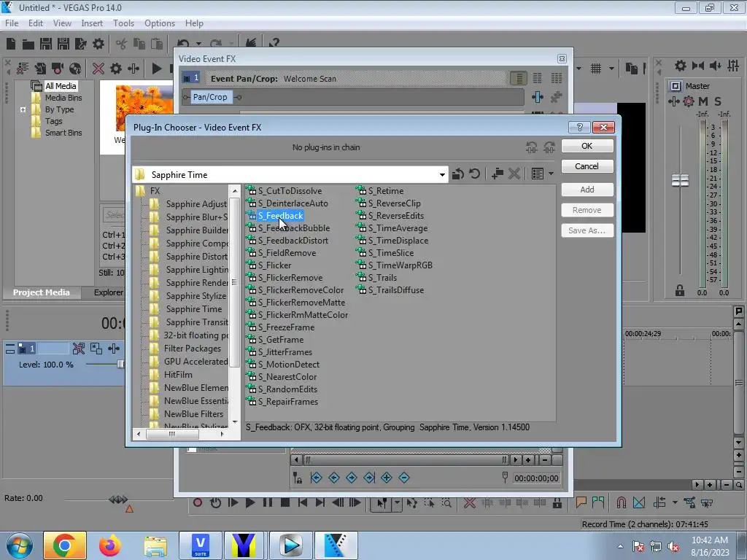Select S_TimeWarpRGB in the plug-in list

coord(395,265)
